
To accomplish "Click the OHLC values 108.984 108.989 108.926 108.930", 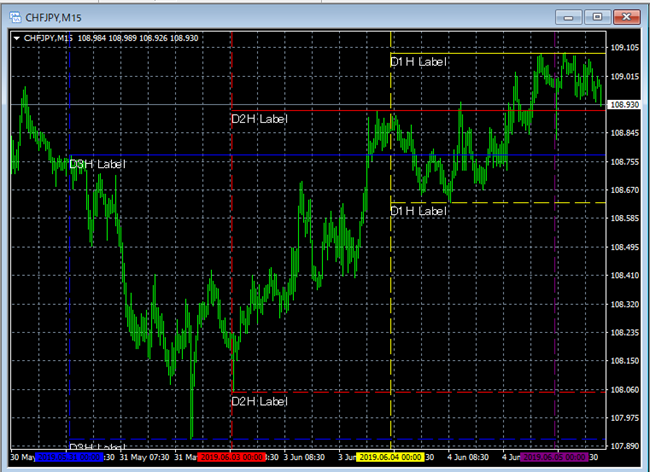I will (x=138, y=38).
